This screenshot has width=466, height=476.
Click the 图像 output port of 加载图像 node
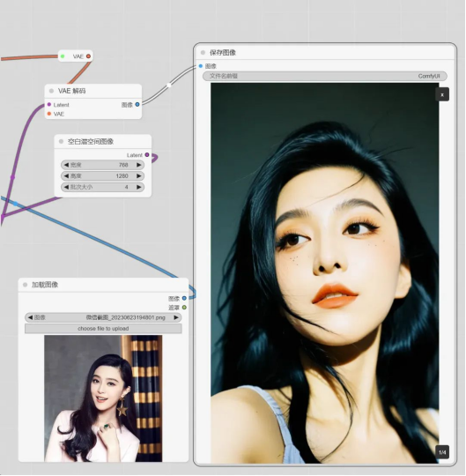point(184,298)
